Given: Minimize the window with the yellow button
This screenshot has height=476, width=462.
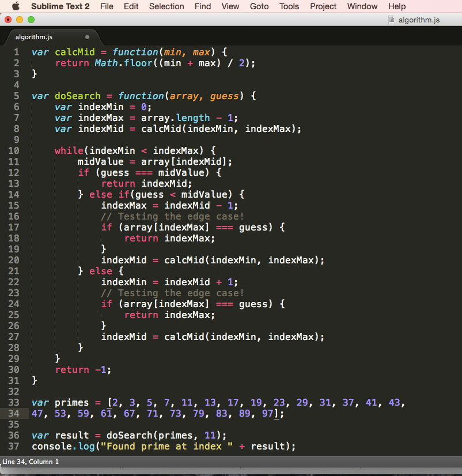Looking at the screenshot, I should 20,20.
